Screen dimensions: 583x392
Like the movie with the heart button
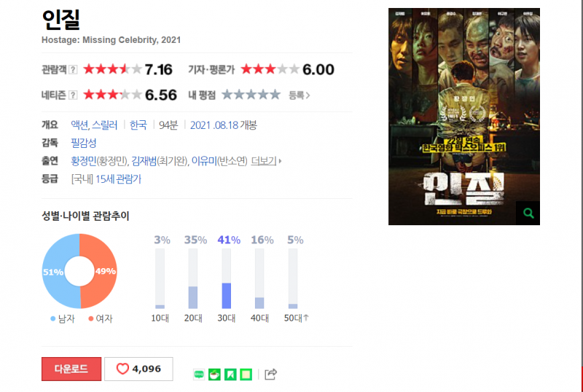[138, 369]
